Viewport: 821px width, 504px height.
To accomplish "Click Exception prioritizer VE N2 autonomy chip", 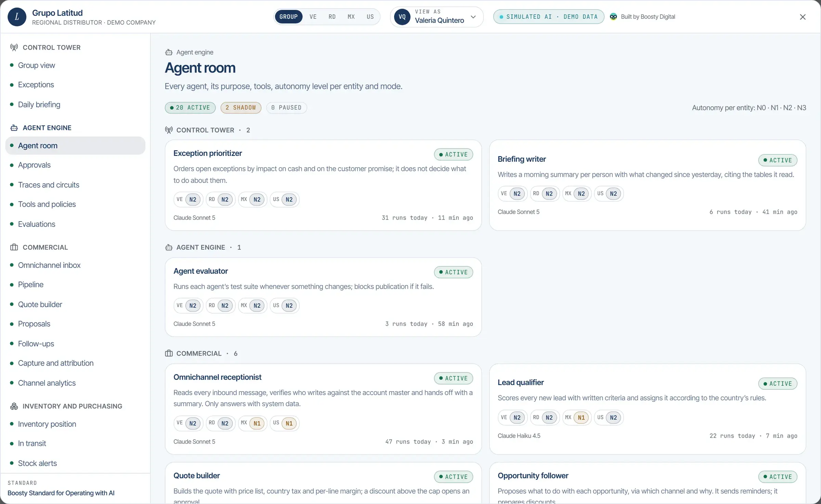I will pos(188,200).
